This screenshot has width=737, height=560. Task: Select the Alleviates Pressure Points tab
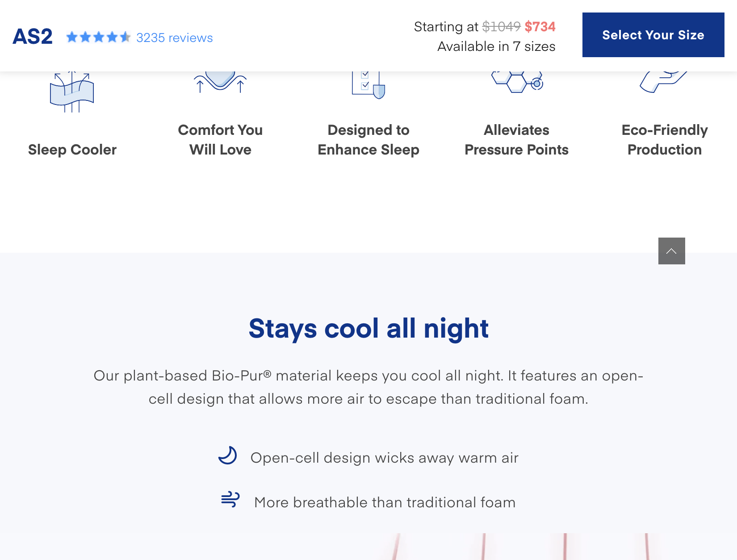click(517, 140)
